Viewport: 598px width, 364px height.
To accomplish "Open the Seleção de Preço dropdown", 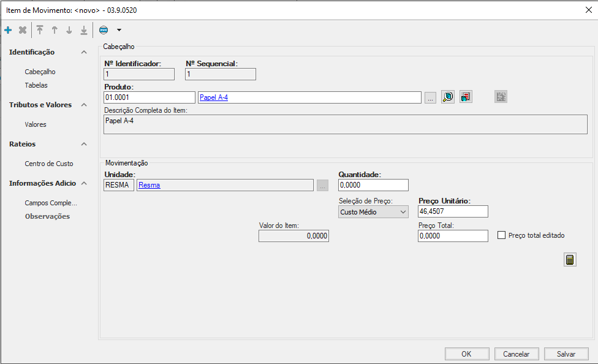I will 373,212.
